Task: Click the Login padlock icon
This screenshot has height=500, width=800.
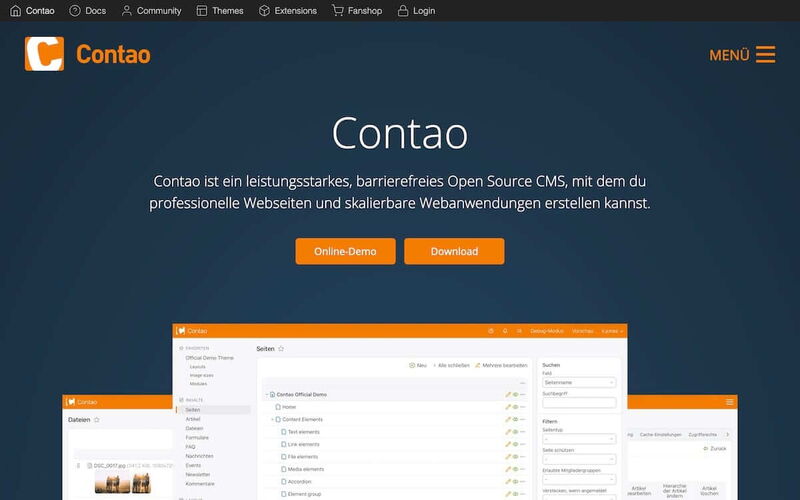Action: pyautogui.click(x=402, y=11)
